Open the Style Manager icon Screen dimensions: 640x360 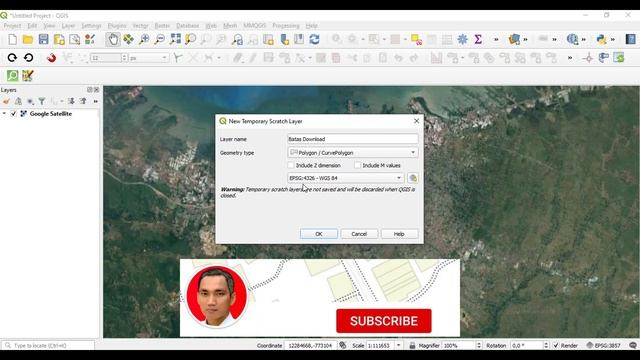click(x=90, y=40)
